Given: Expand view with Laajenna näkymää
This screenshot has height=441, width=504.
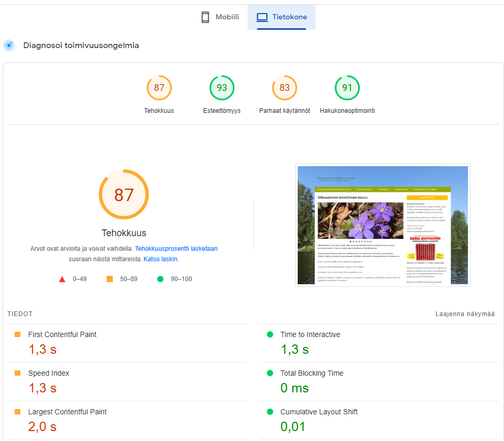Looking at the screenshot, I should (465, 314).
